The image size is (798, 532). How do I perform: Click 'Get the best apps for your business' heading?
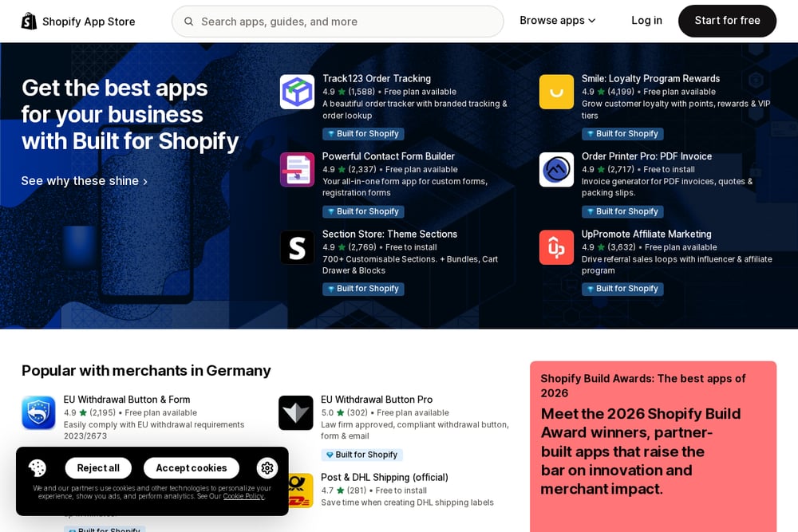[x=130, y=115]
